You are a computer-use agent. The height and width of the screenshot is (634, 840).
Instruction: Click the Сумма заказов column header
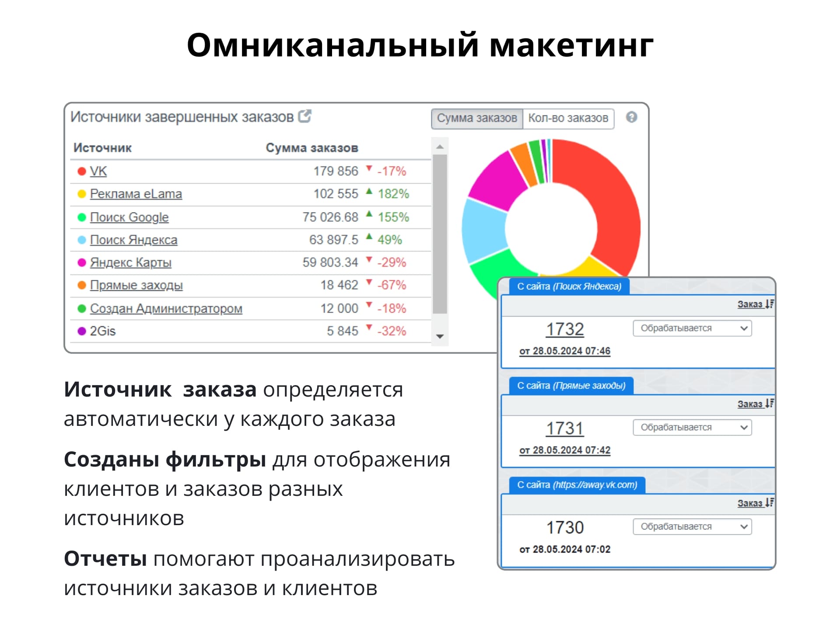312,148
